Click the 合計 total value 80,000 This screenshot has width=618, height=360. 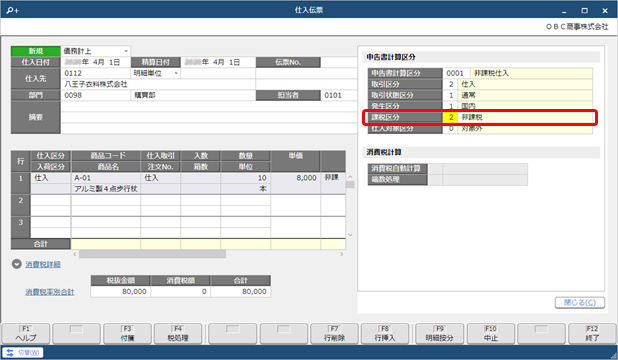click(240, 292)
